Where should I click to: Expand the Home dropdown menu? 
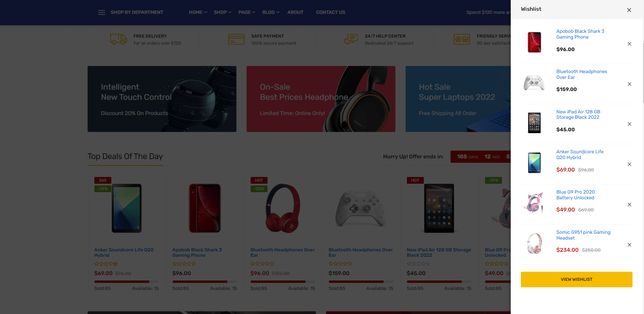198,12
